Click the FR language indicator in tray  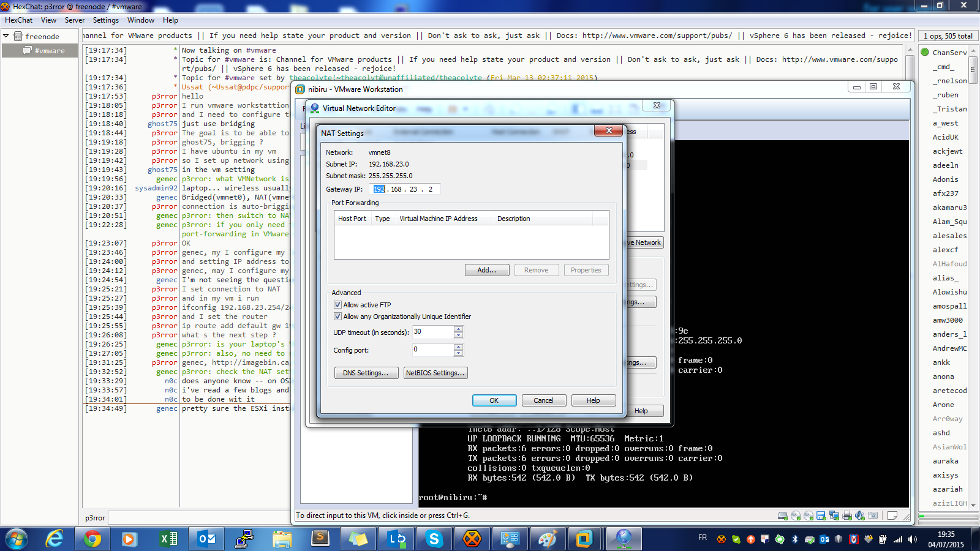[703, 538]
